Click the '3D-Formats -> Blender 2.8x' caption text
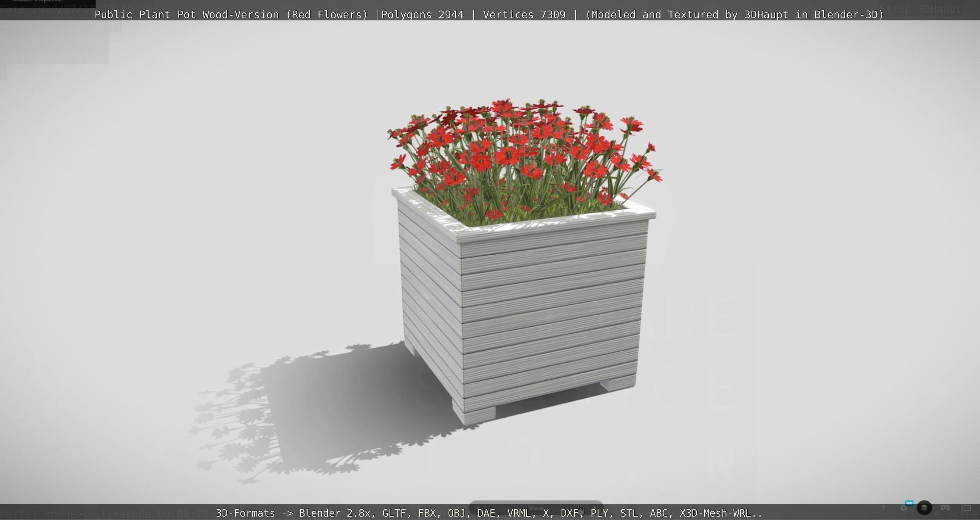Image resolution: width=980 pixels, height=520 pixels. coord(293,513)
